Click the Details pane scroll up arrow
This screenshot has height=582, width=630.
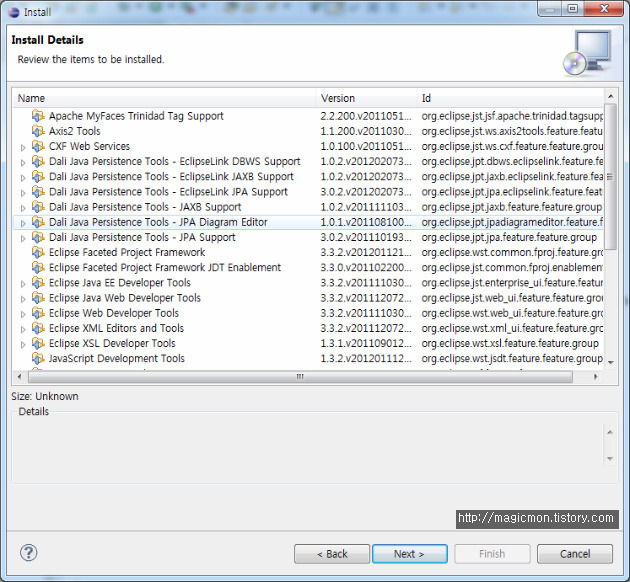pyautogui.click(x=610, y=433)
